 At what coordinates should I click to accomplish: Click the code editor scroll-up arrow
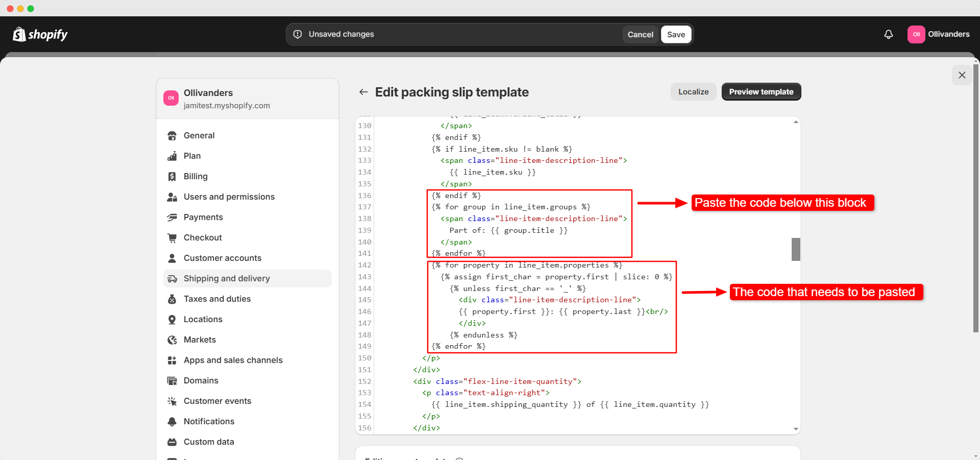point(796,122)
